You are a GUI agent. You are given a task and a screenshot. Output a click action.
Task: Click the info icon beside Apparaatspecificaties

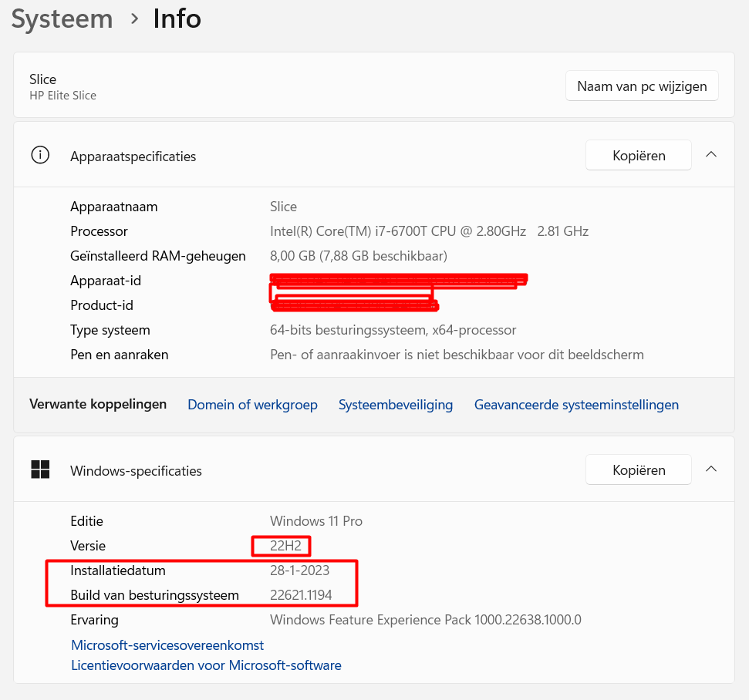(x=39, y=155)
